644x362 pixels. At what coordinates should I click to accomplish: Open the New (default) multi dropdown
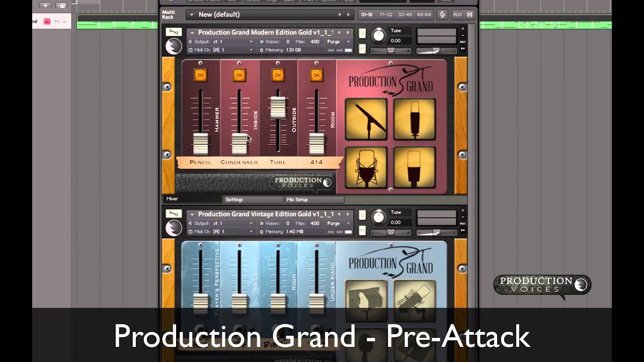[x=191, y=15]
